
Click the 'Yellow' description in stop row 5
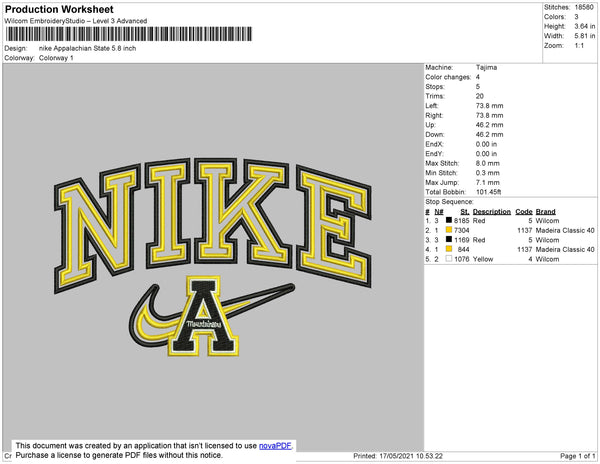point(483,259)
